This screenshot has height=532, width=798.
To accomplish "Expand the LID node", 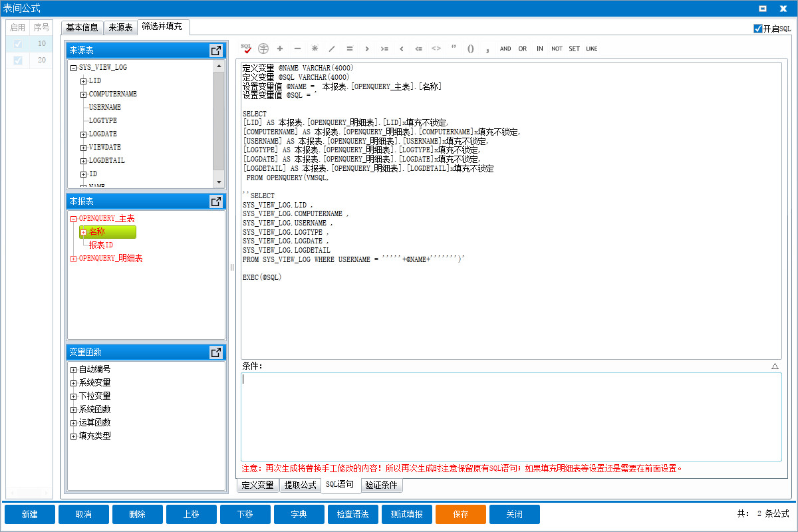I will pyautogui.click(x=83, y=81).
